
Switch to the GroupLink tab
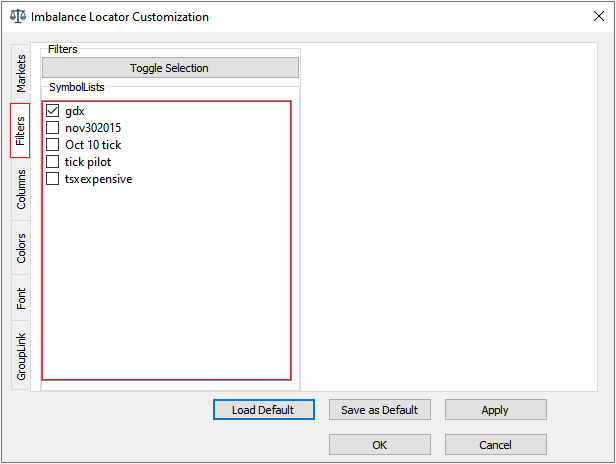[22, 356]
